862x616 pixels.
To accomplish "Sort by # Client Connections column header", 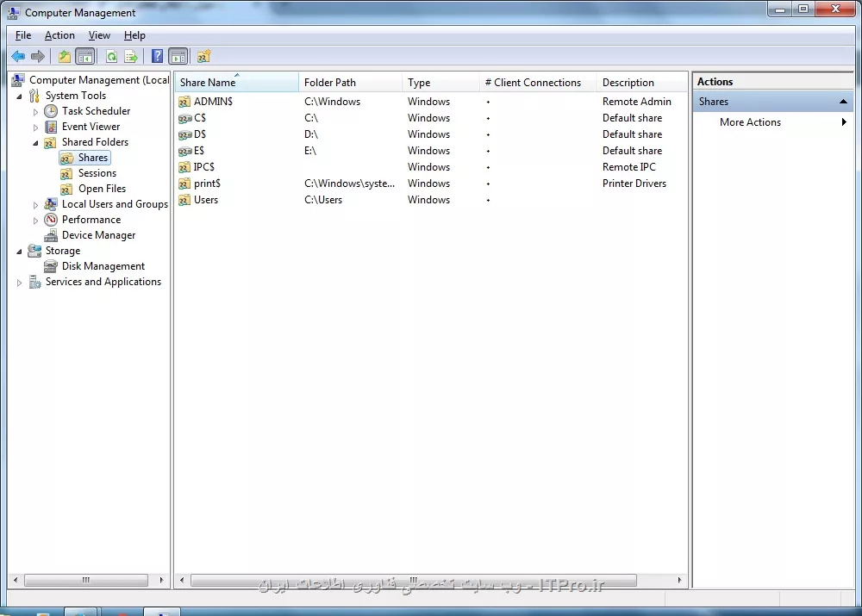I will [538, 83].
